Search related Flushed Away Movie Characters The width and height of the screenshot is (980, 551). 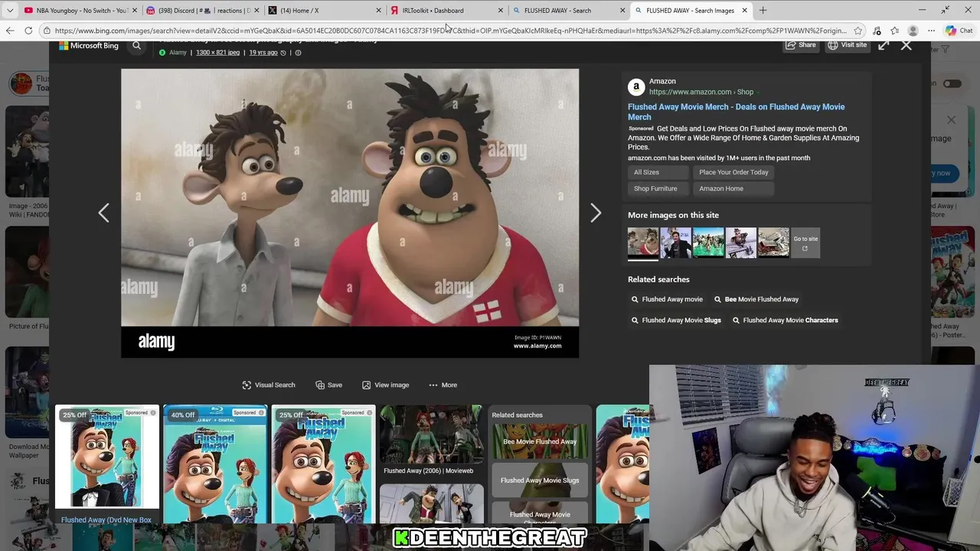pos(785,320)
